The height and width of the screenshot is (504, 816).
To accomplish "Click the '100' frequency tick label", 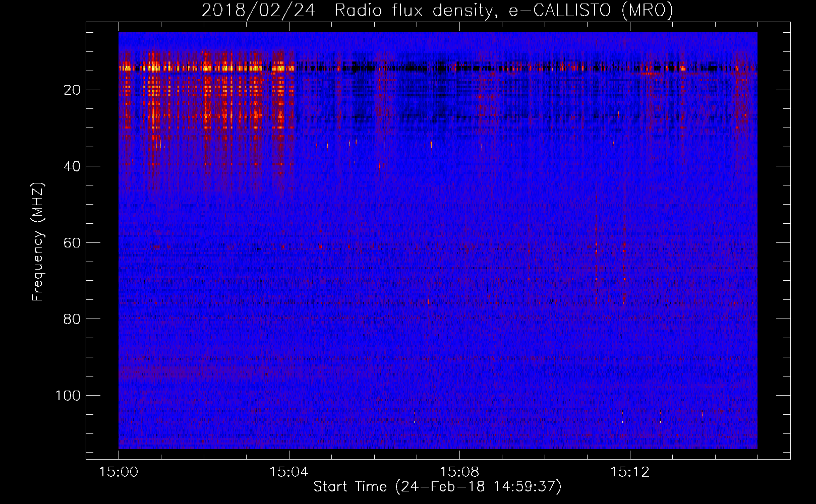I will [x=68, y=396].
